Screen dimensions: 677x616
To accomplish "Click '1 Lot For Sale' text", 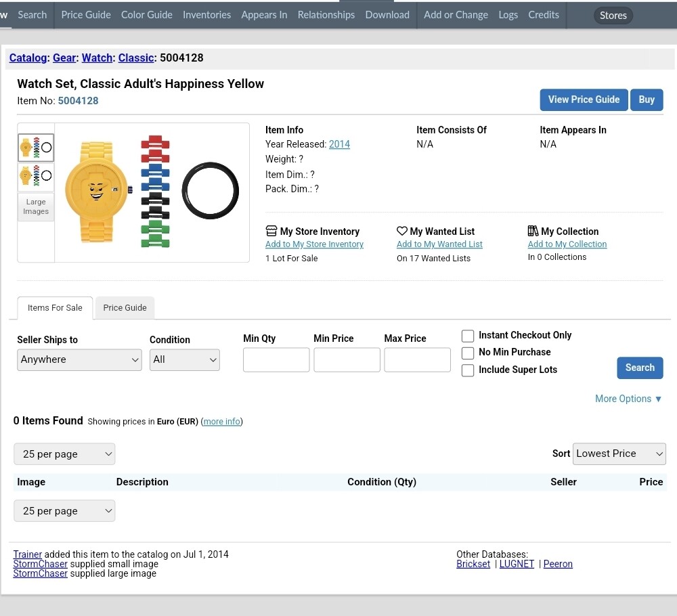I will click(291, 258).
